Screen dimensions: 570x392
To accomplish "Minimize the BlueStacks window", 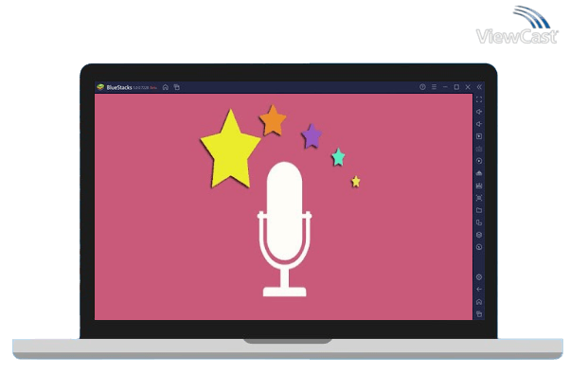I will [x=445, y=87].
